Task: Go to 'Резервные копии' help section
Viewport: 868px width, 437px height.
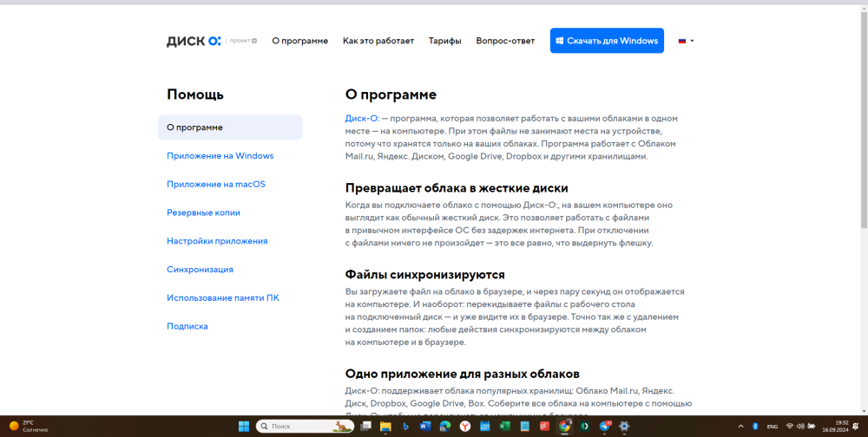Action: point(203,213)
